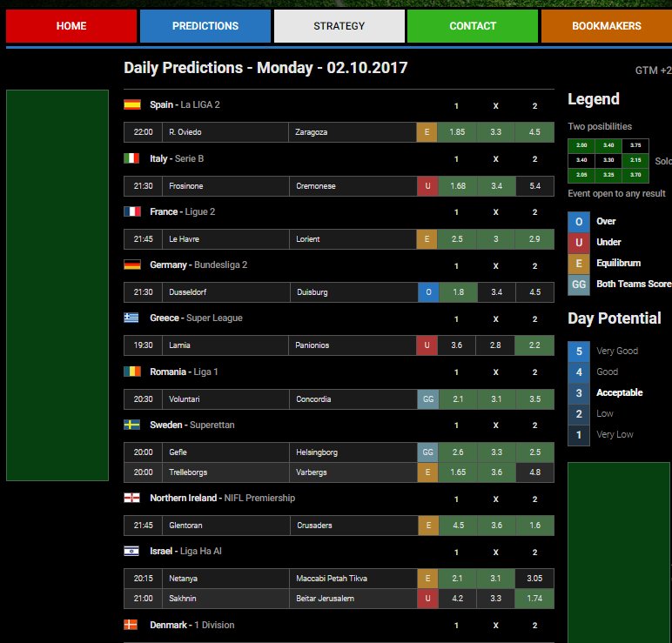Click away odds 2.5 for Helsingborg

click(x=534, y=452)
